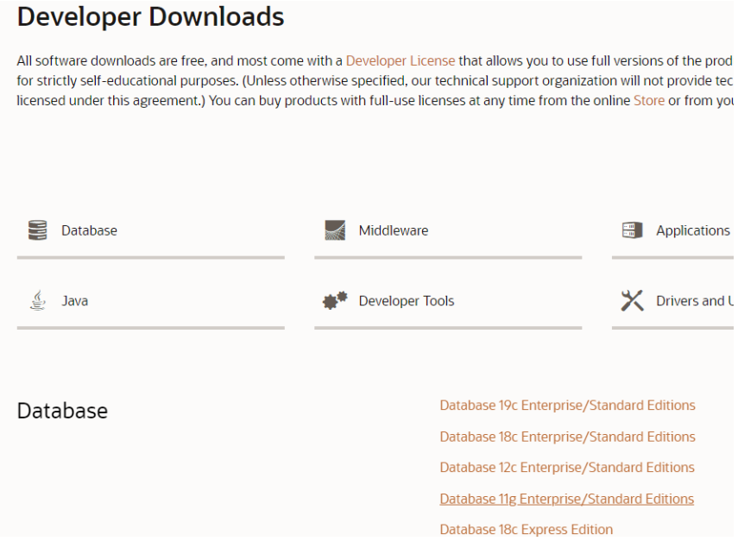Visit the online Store link

pyautogui.click(x=649, y=100)
